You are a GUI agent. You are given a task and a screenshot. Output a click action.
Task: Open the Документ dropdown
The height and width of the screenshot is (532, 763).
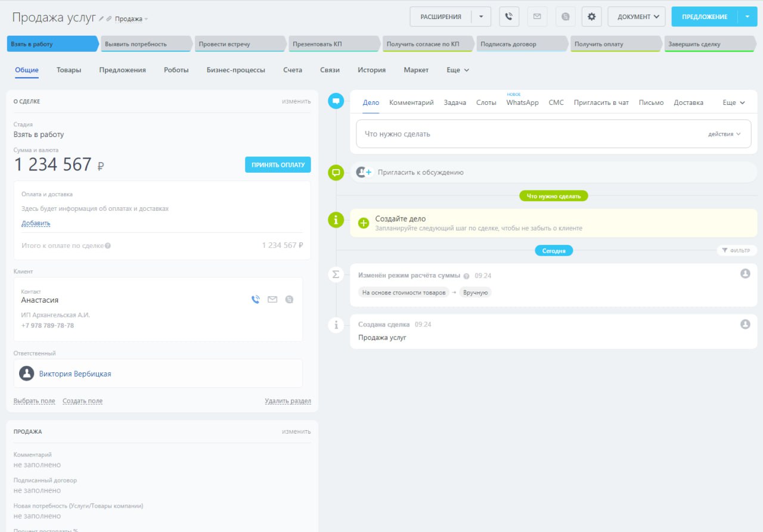636,17
